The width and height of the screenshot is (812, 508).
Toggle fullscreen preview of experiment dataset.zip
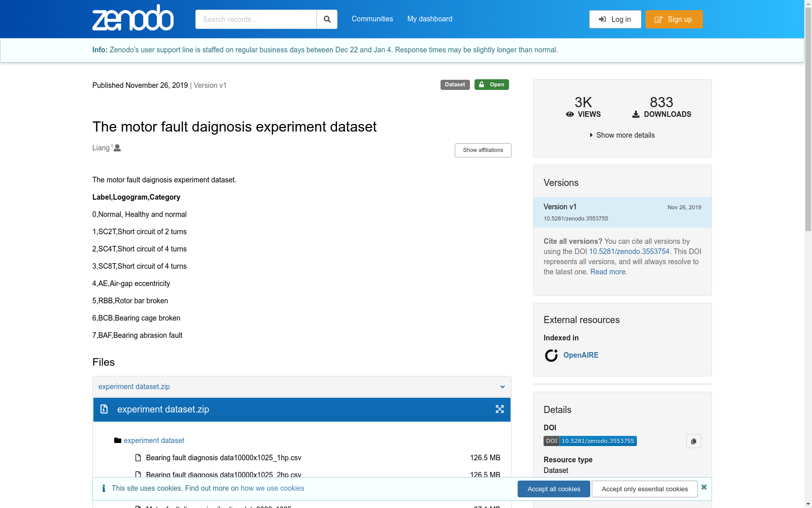(x=500, y=409)
